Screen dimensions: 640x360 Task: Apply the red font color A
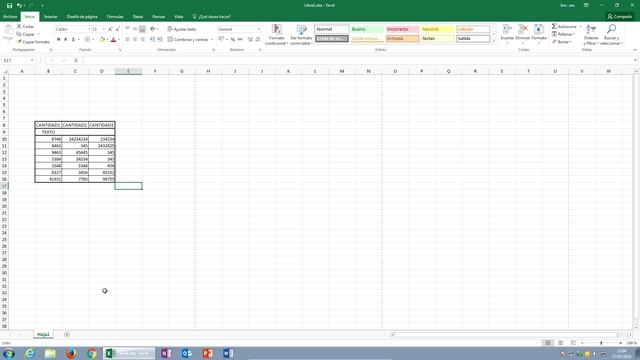point(113,40)
